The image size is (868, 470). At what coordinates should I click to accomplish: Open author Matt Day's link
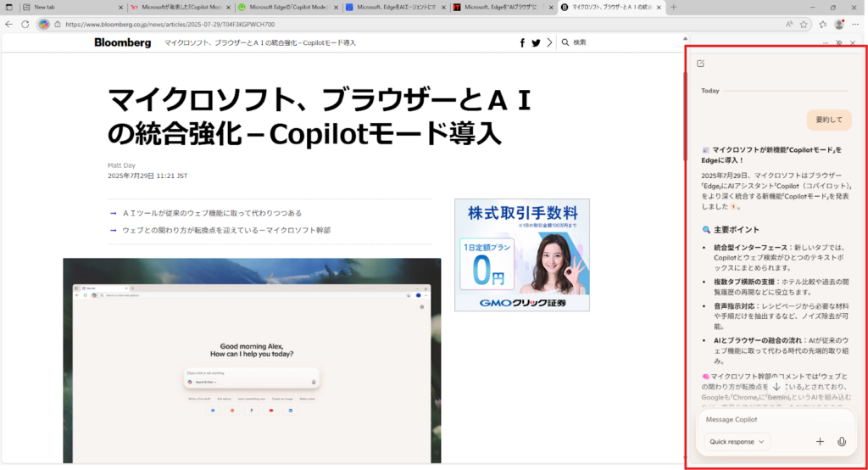(x=121, y=165)
